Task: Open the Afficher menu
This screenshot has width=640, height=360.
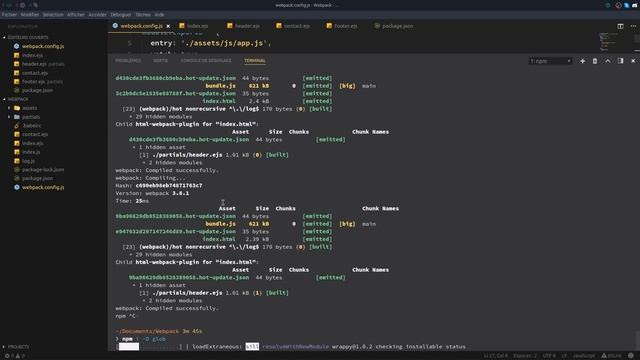Action: [x=76, y=14]
